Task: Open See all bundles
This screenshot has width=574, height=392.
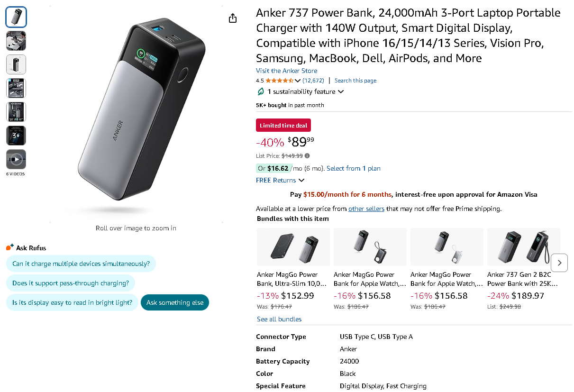Action: pos(279,319)
